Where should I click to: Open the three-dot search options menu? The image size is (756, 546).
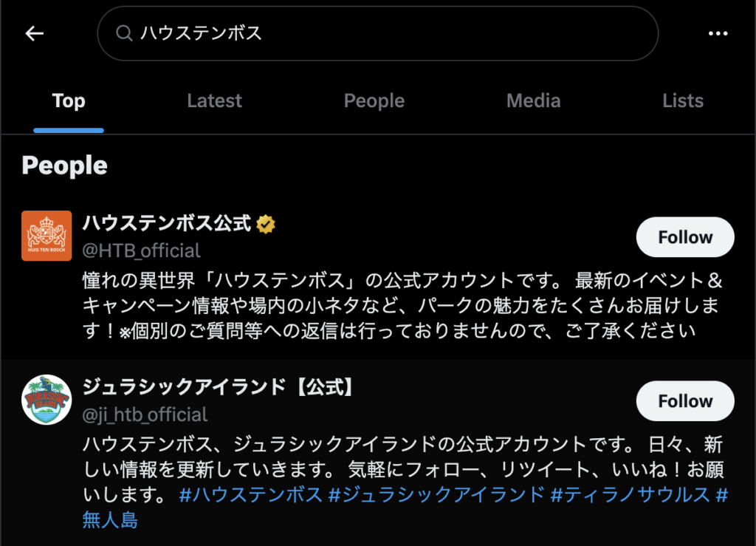718,33
